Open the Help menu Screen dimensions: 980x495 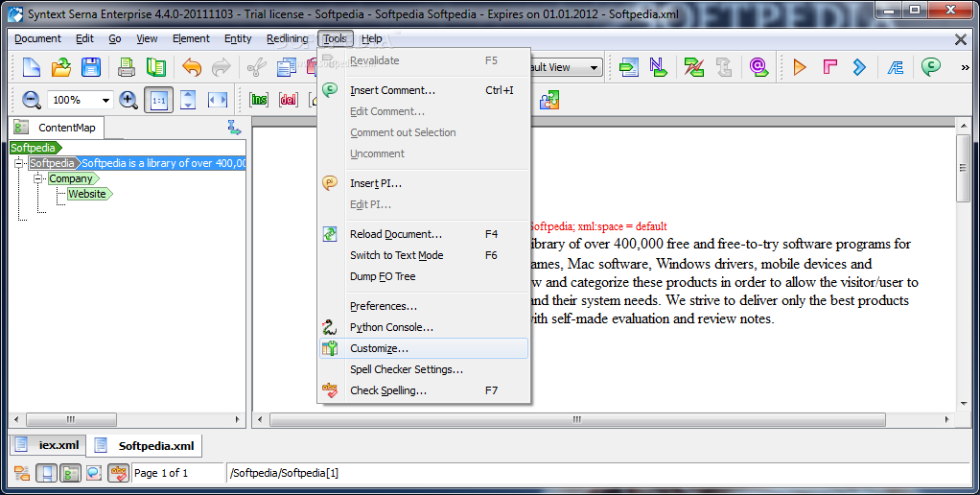coord(371,38)
